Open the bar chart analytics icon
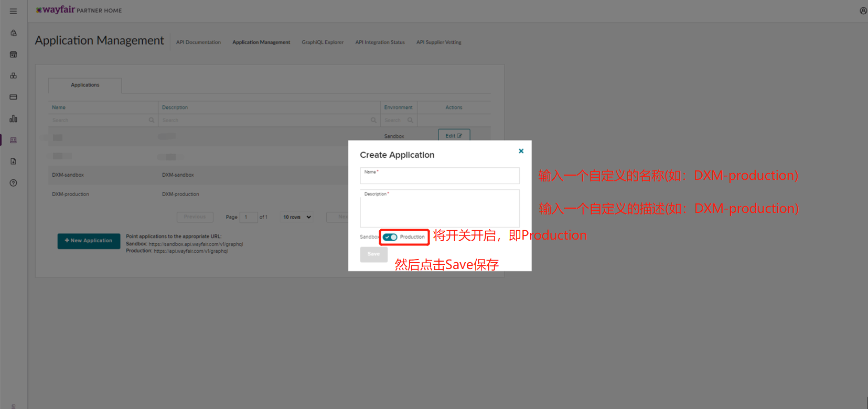Image resolution: width=868 pixels, height=409 pixels. point(14,119)
